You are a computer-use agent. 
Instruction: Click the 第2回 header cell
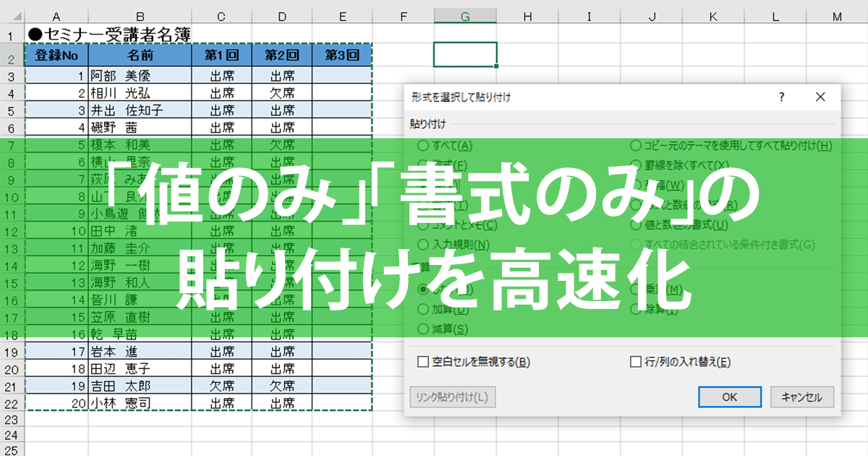tap(282, 55)
